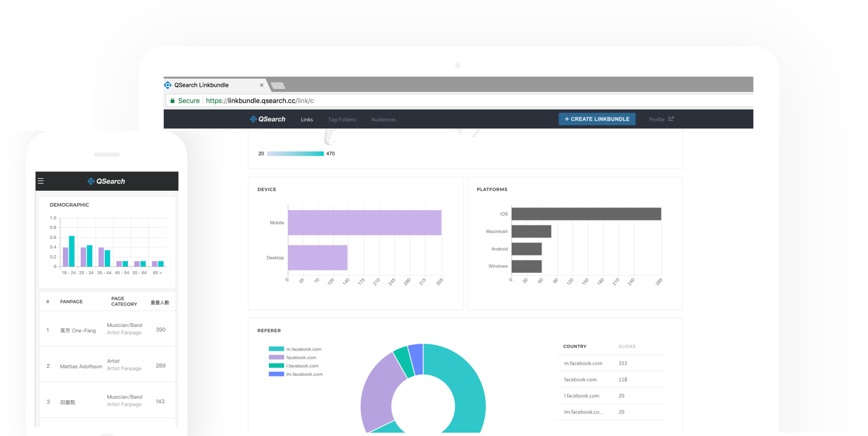Toggle m.facebook.com legend swatch

tap(276, 349)
